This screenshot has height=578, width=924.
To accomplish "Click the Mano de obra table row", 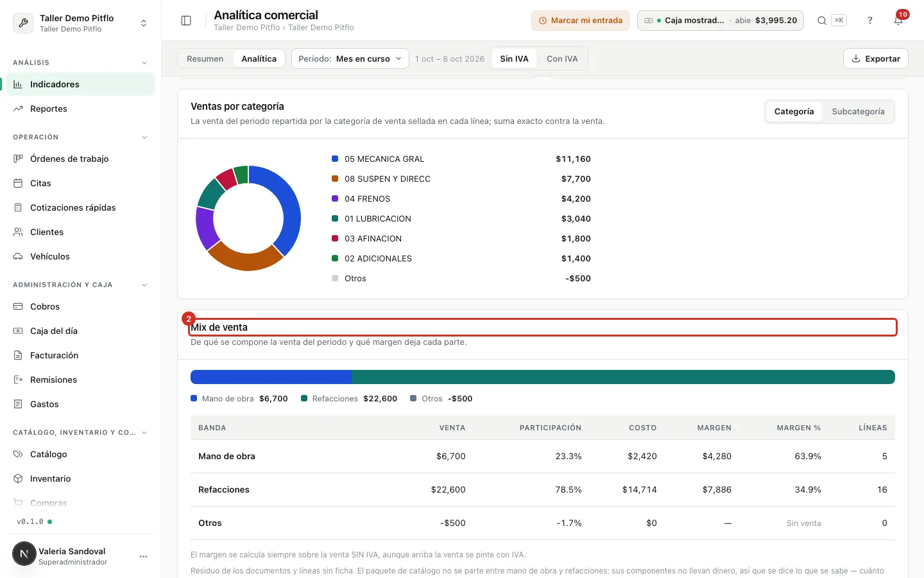I will point(543,457).
